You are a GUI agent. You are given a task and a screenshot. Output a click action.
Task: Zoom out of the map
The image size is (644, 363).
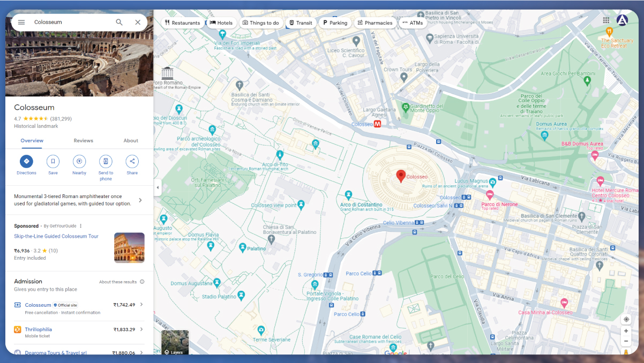626,341
